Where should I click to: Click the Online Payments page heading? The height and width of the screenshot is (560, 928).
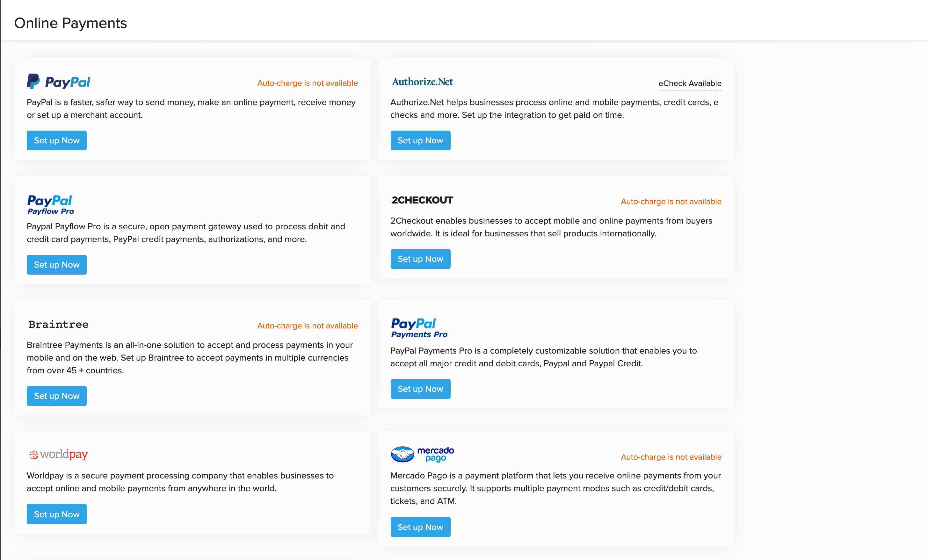[70, 23]
